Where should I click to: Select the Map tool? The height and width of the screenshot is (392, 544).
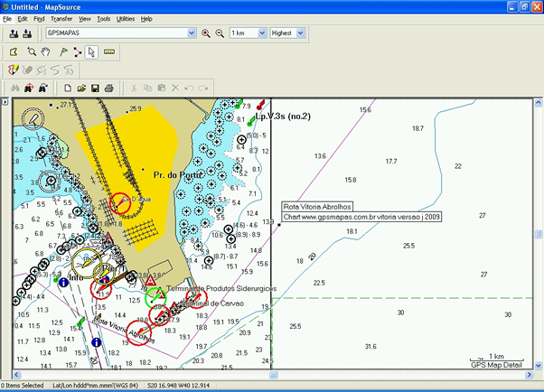14,51
